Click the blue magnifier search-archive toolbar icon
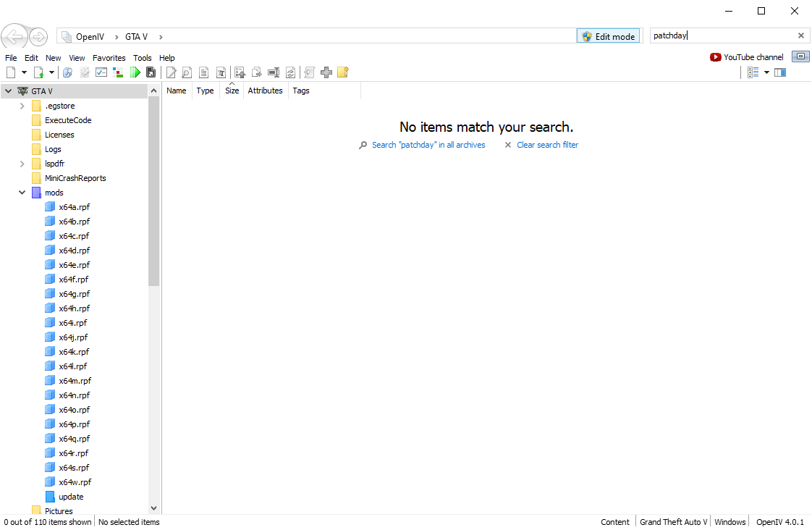 pos(67,72)
